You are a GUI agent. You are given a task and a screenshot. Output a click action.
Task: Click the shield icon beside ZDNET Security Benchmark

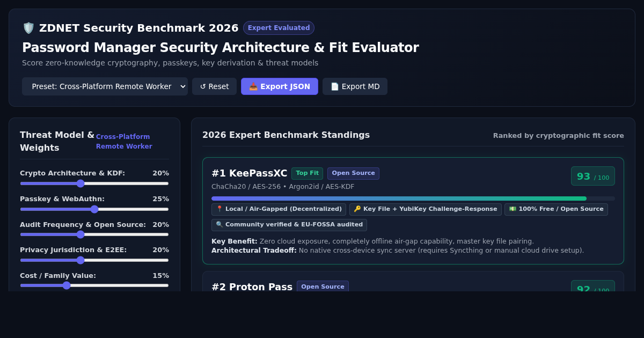[28, 28]
